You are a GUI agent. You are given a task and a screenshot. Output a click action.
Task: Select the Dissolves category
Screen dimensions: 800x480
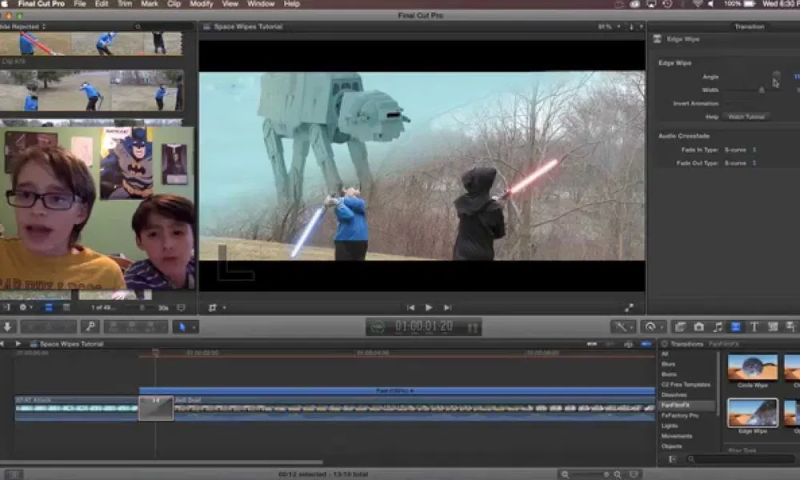point(674,395)
